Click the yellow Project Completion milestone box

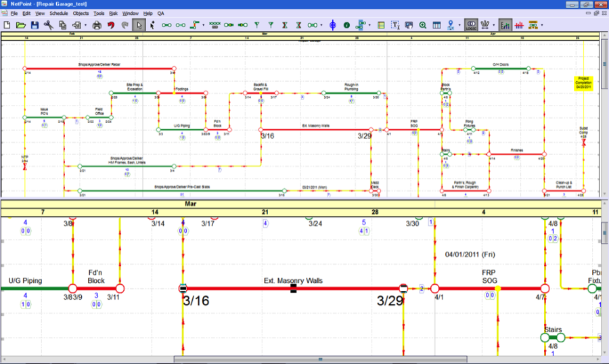coord(584,85)
